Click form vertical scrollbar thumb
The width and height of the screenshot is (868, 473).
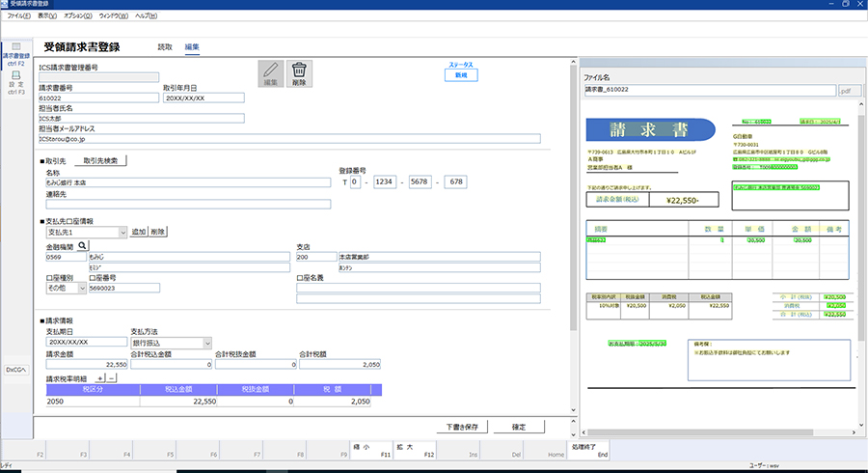[574, 198]
